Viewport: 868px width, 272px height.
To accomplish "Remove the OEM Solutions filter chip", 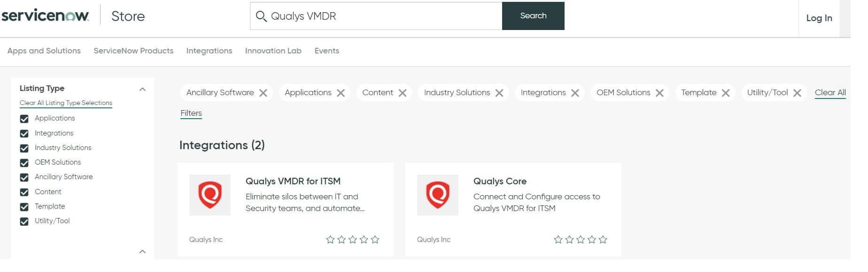I will (x=659, y=93).
